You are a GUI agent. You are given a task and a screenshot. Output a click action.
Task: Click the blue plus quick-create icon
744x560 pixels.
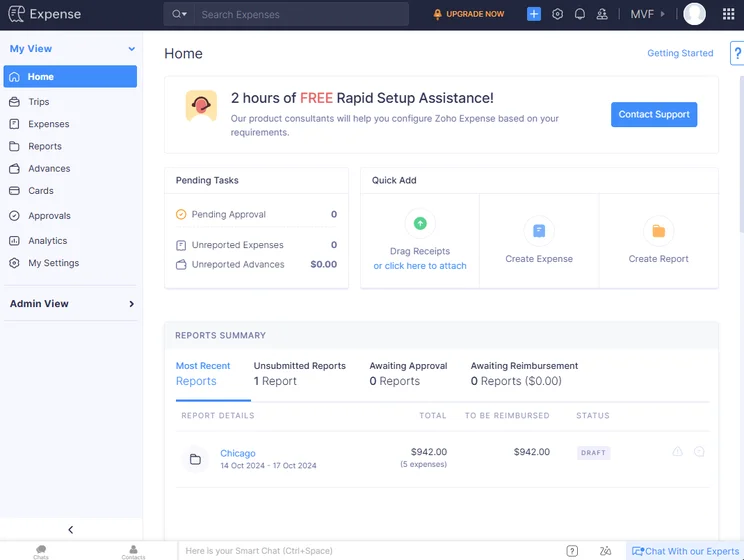534,14
